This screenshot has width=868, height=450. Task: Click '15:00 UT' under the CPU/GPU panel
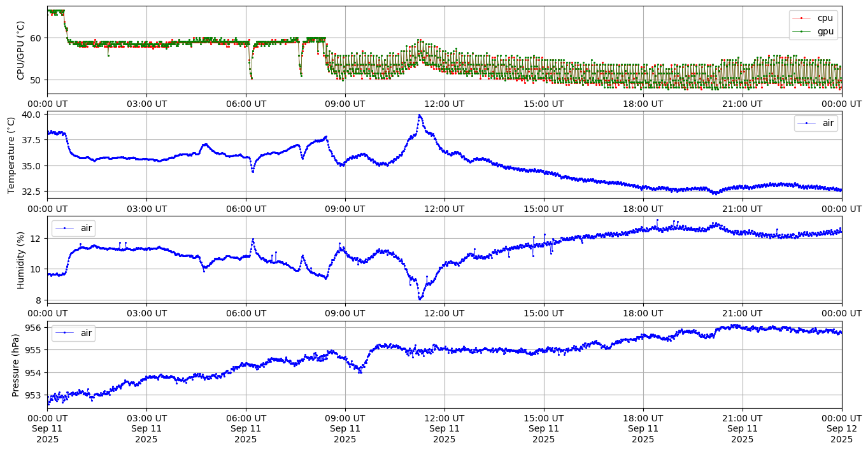click(x=544, y=104)
